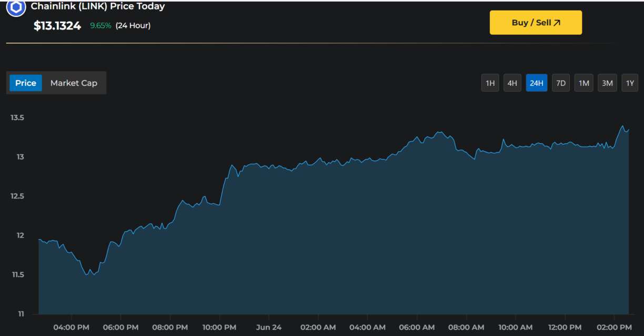Screen dimensions: 644x336
Task: Pick the 3M time range
Action: [607, 83]
